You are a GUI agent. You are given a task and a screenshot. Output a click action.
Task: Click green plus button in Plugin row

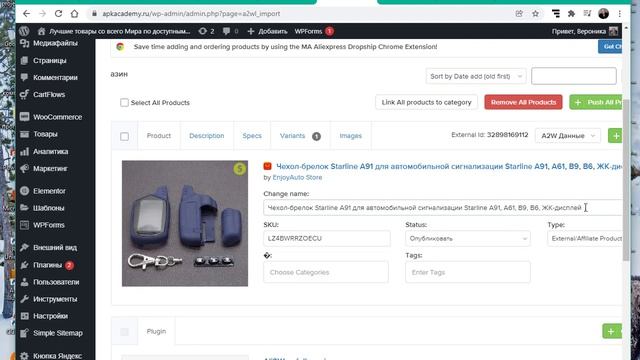[x=612, y=331]
